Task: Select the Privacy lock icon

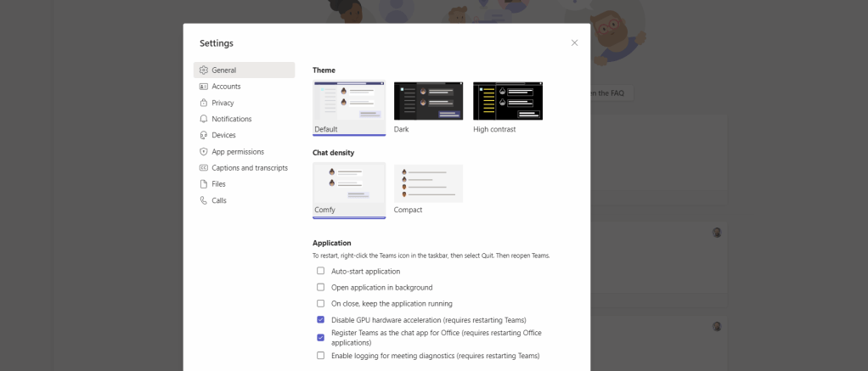Action: [204, 103]
